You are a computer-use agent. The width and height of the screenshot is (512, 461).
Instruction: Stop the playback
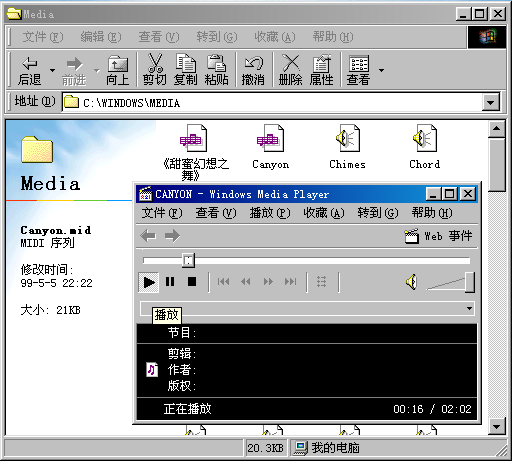192,282
